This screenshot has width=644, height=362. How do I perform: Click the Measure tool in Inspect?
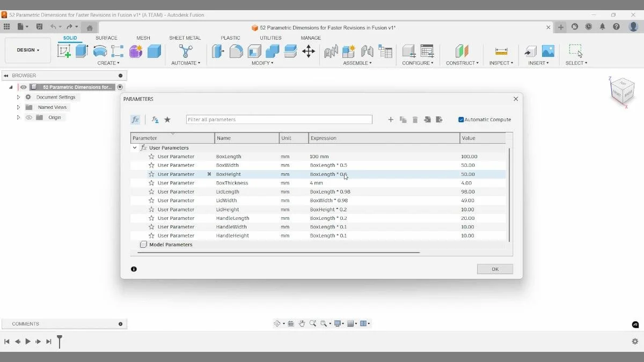(x=501, y=50)
